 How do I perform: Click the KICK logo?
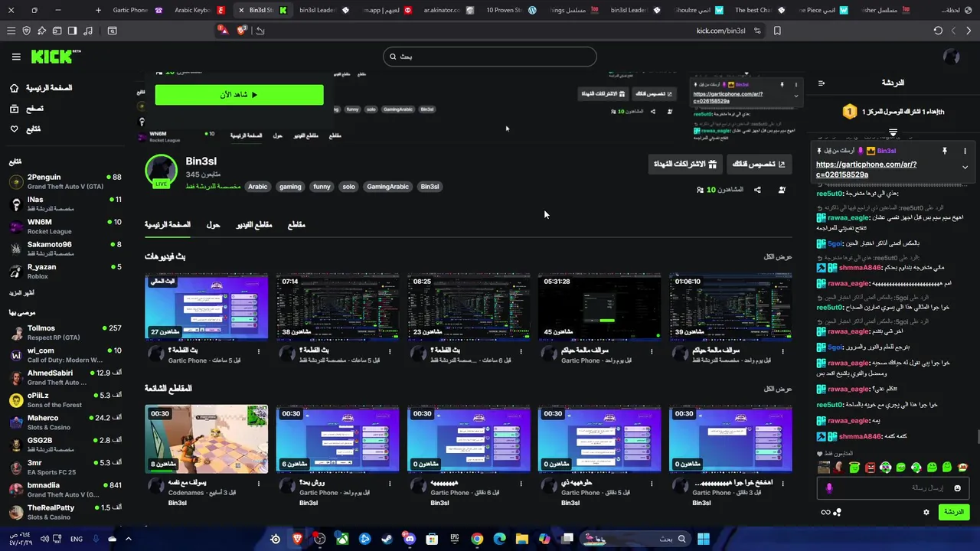tap(55, 56)
